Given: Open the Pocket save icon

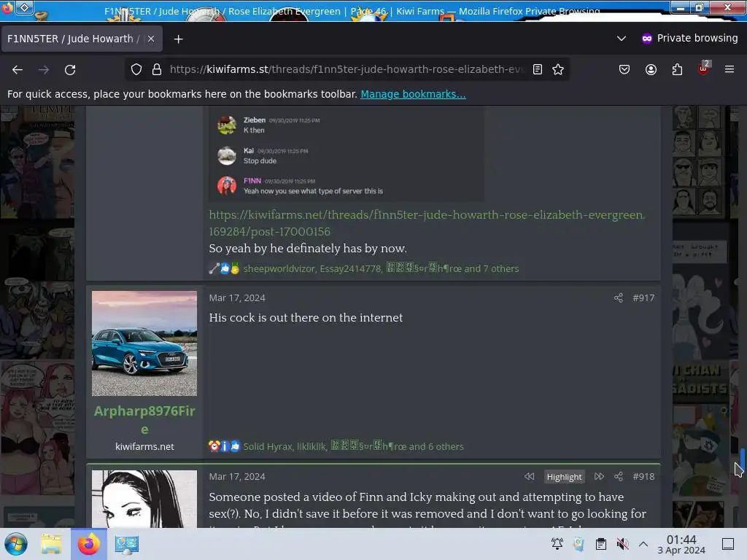Looking at the screenshot, I should (x=624, y=69).
